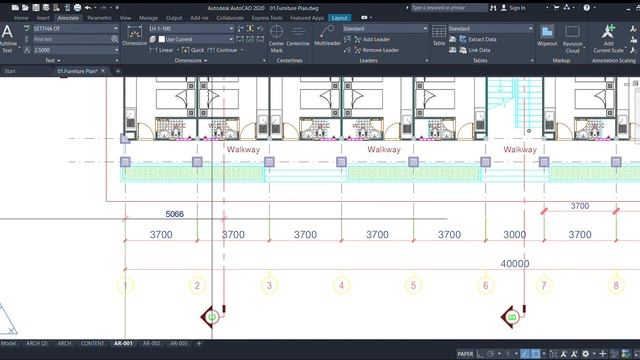Click Add Leader button
640x360 pixels.
point(372,39)
